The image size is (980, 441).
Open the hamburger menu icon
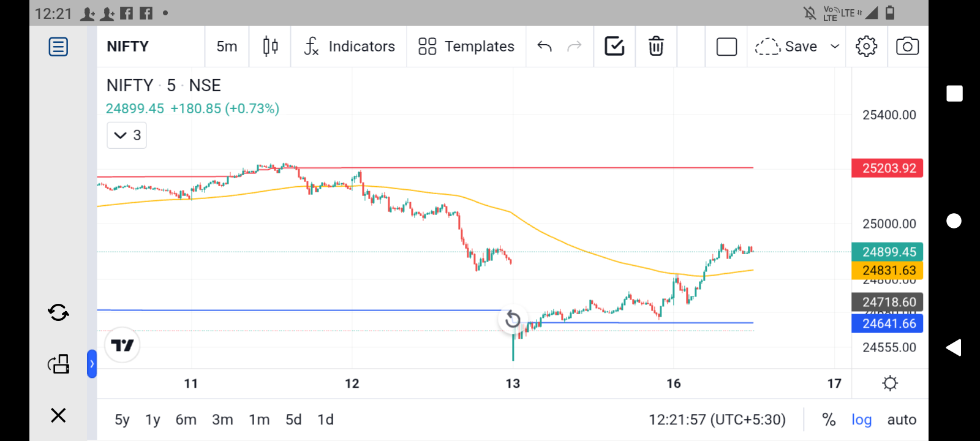(58, 47)
